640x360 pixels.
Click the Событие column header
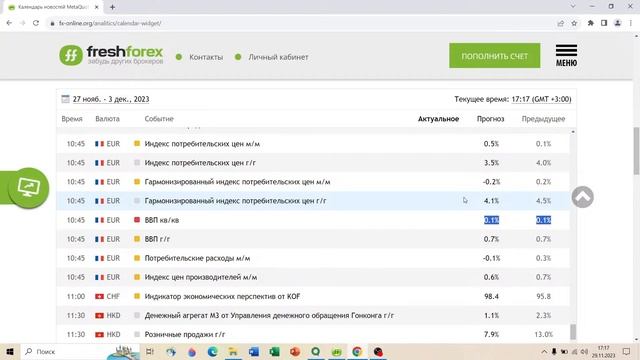[x=159, y=119]
